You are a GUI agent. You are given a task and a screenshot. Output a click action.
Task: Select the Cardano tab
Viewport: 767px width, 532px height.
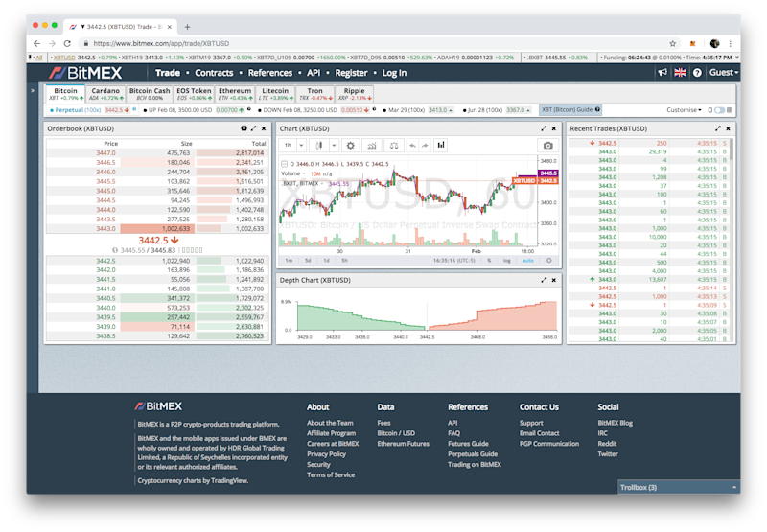pos(105,93)
